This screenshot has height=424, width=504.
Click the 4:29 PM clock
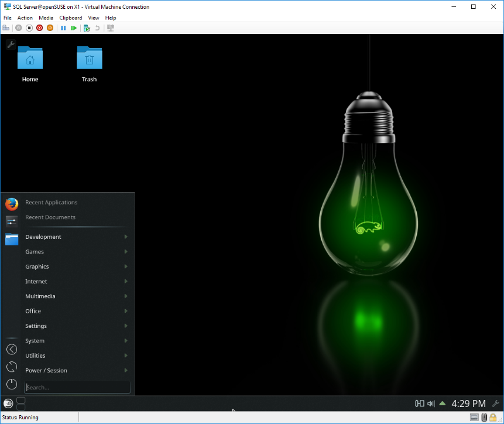pos(468,404)
